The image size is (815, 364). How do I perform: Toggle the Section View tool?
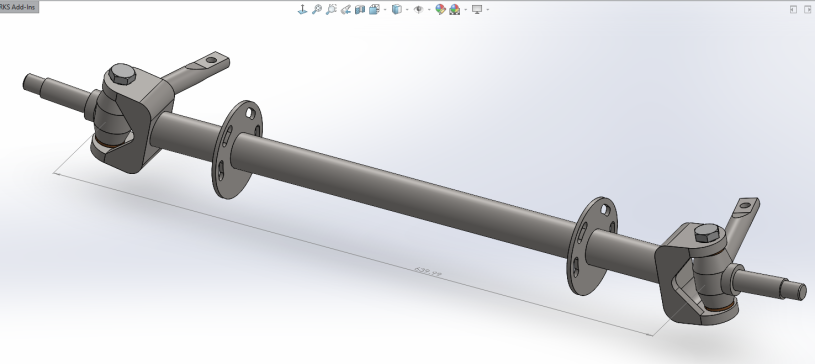coord(360,9)
